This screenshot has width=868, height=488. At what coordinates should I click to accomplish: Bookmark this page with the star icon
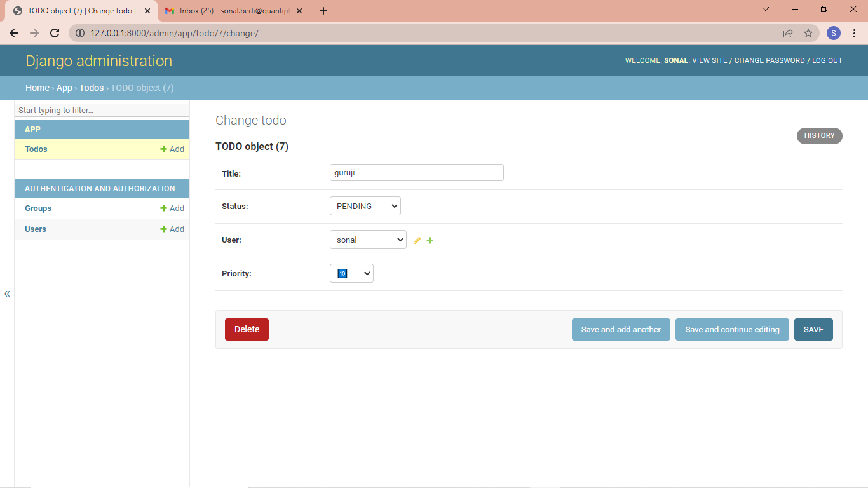[x=808, y=33]
